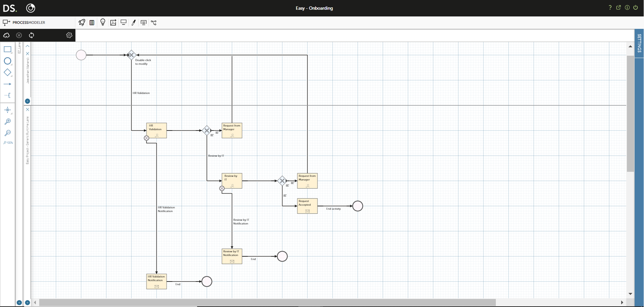Click the vertical scrollbar down arrow
The width and height of the screenshot is (644, 307).
pyautogui.click(x=630, y=294)
